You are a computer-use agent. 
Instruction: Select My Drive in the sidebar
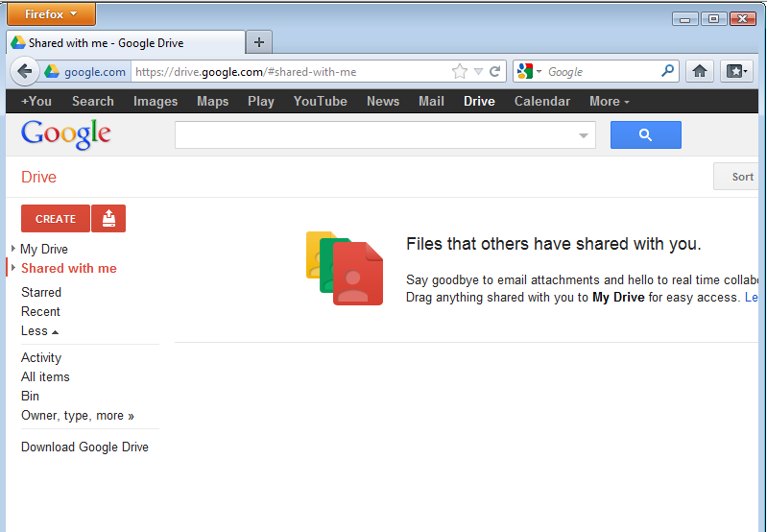click(x=44, y=249)
